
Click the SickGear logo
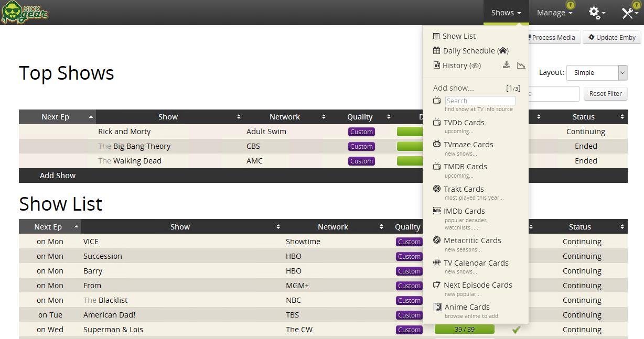(25, 13)
